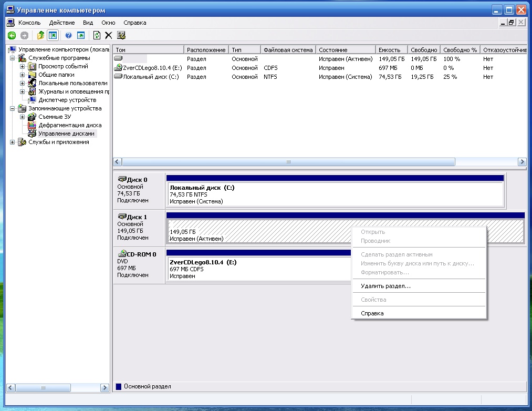The height and width of the screenshot is (411, 532).
Task: Click the last toolbar icon with gear
Action: [x=121, y=35]
